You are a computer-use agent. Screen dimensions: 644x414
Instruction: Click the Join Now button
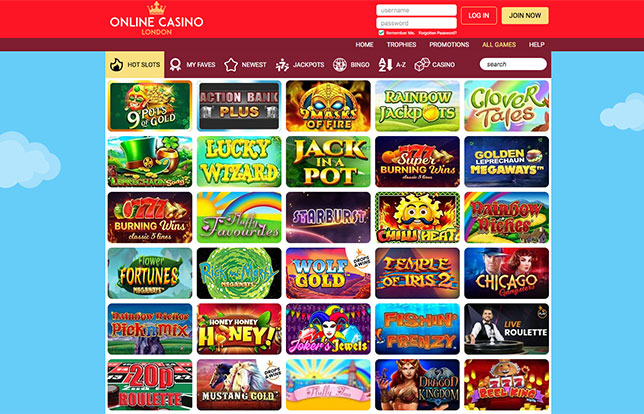(x=525, y=16)
